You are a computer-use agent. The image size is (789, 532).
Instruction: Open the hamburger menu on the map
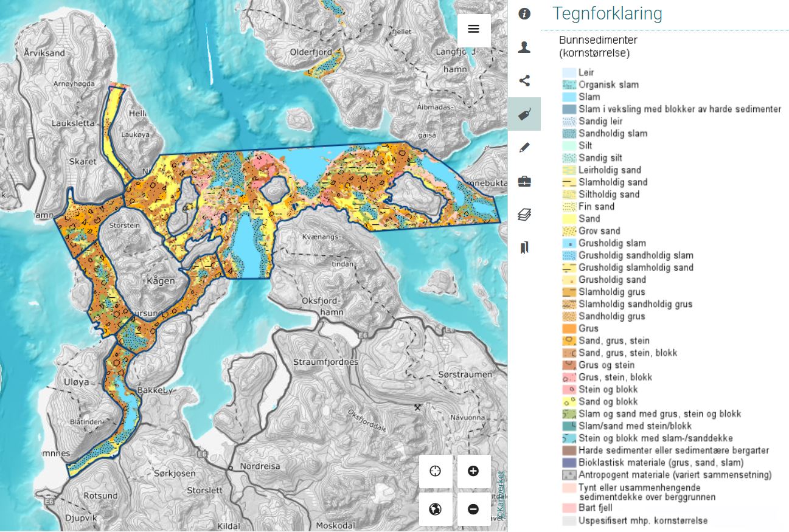(x=474, y=30)
